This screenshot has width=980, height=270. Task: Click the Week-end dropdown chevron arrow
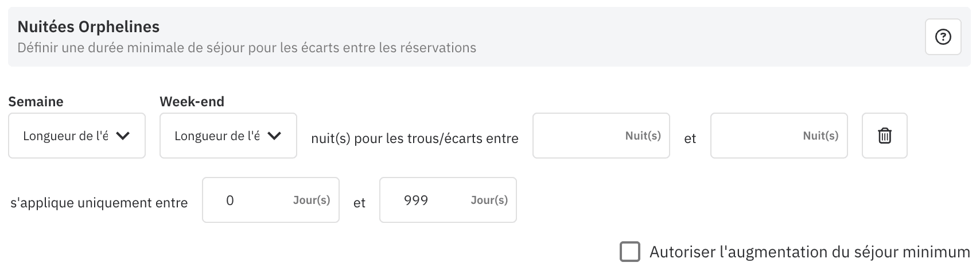tap(274, 136)
